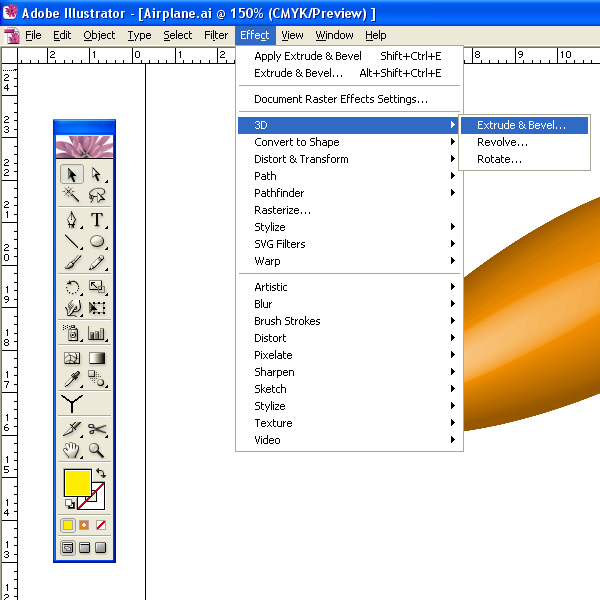Switch to Standard Screen Mode

pos(68,548)
